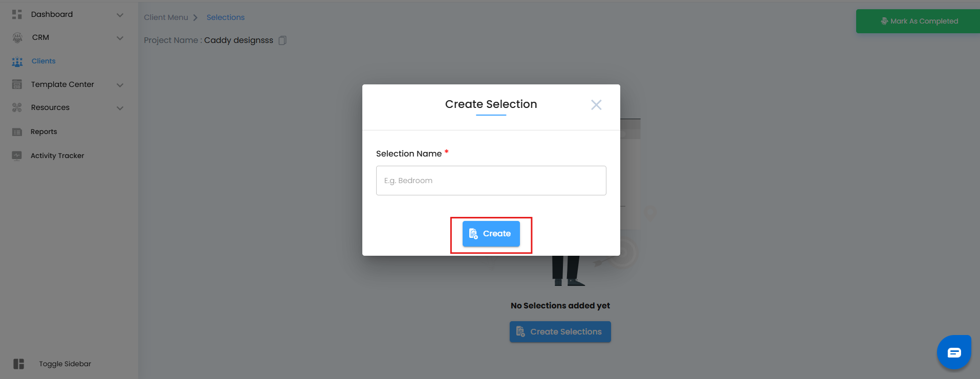
Task: Expand the Resources menu chevron
Action: [x=120, y=108]
